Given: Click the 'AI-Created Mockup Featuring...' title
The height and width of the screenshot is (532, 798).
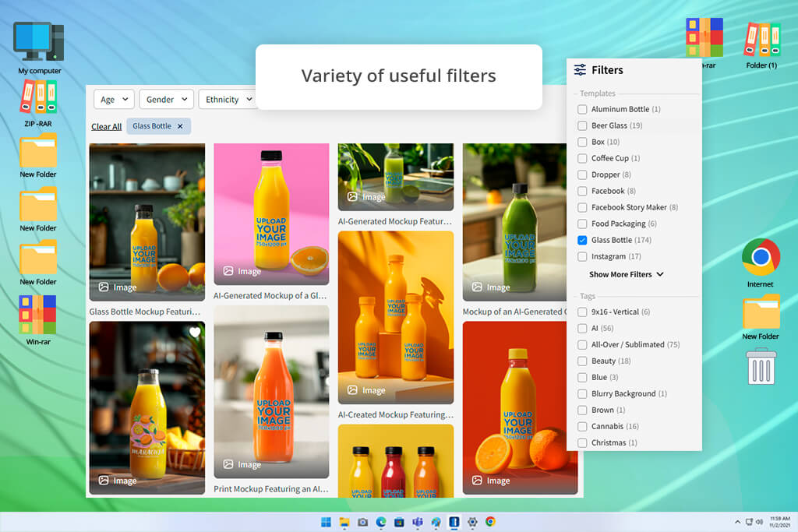Looking at the screenshot, I should point(395,414).
